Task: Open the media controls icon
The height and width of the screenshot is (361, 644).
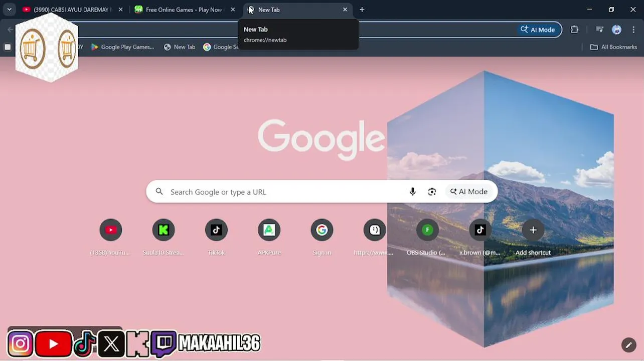Action: point(599,30)
